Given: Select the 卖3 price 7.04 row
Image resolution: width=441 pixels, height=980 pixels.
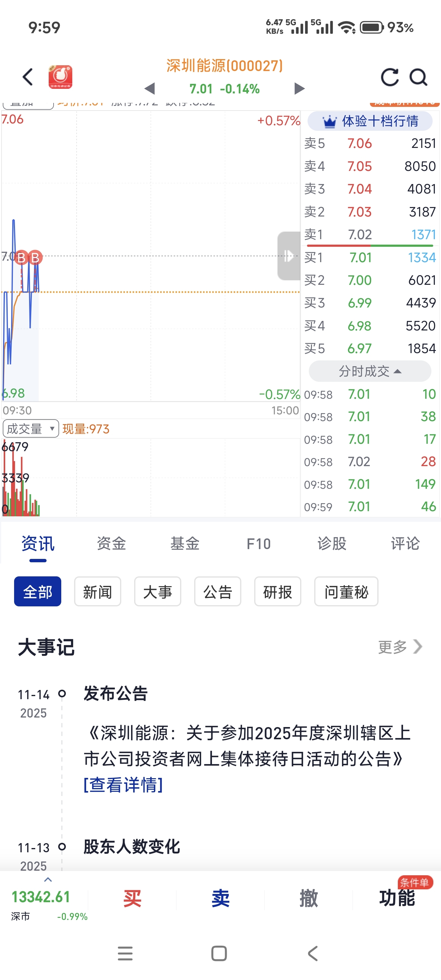Looking at the screenshot, I should [370, 189].
